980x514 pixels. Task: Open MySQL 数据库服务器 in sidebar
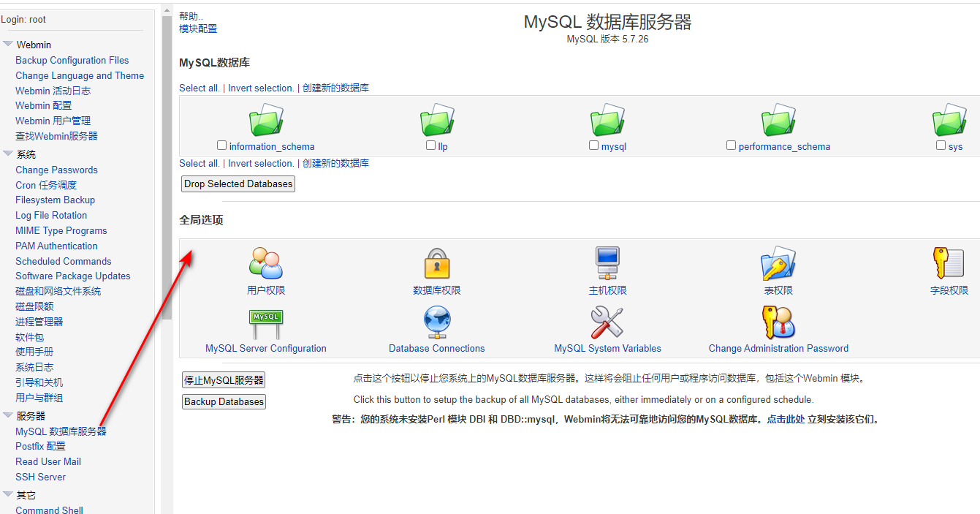[61, 431]
